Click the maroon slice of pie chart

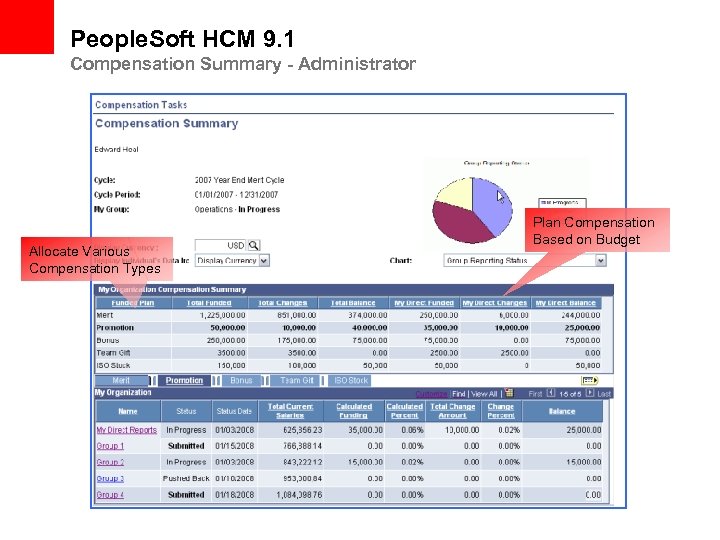[459, 225]
